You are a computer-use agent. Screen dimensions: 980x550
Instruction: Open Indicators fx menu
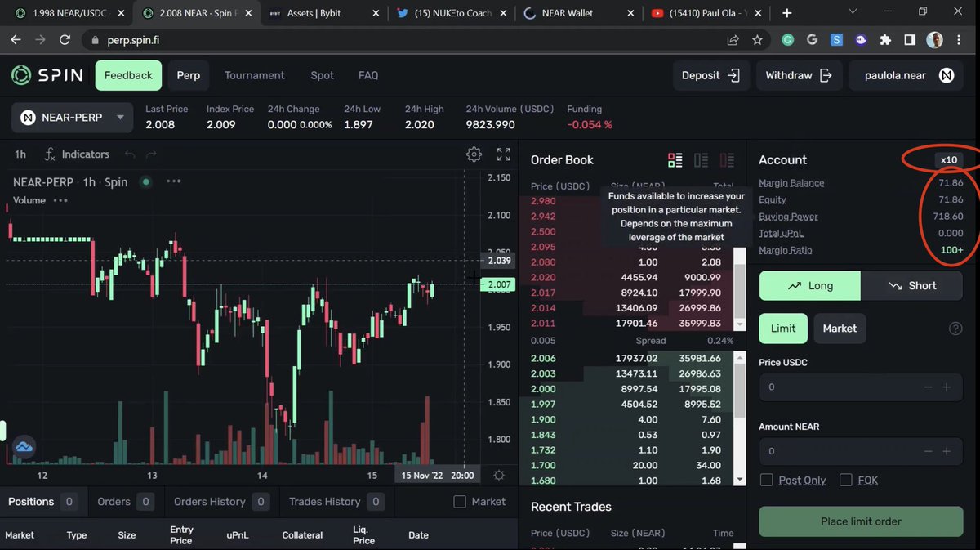77,154
